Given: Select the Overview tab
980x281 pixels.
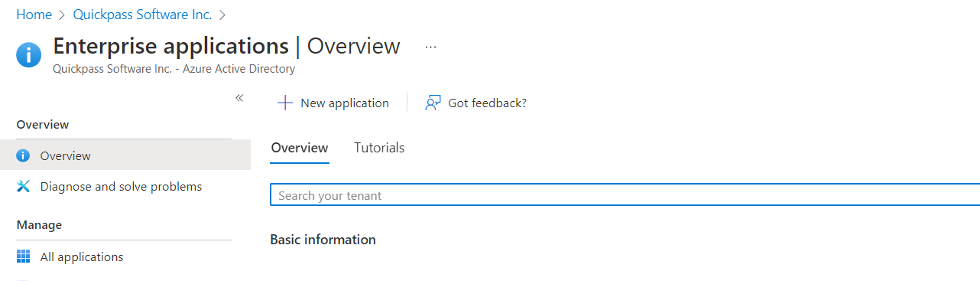Looking at the screenshot, I should click(300, 148).
